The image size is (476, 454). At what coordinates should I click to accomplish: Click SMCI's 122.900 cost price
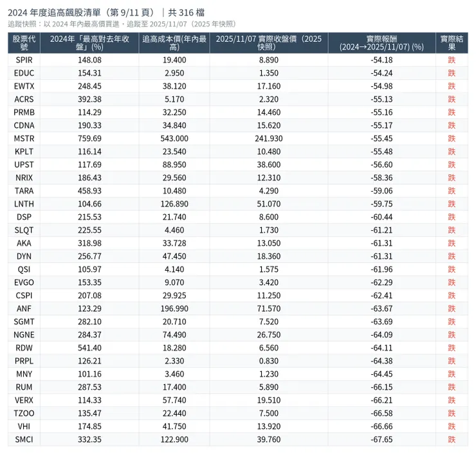pos(174,439)
